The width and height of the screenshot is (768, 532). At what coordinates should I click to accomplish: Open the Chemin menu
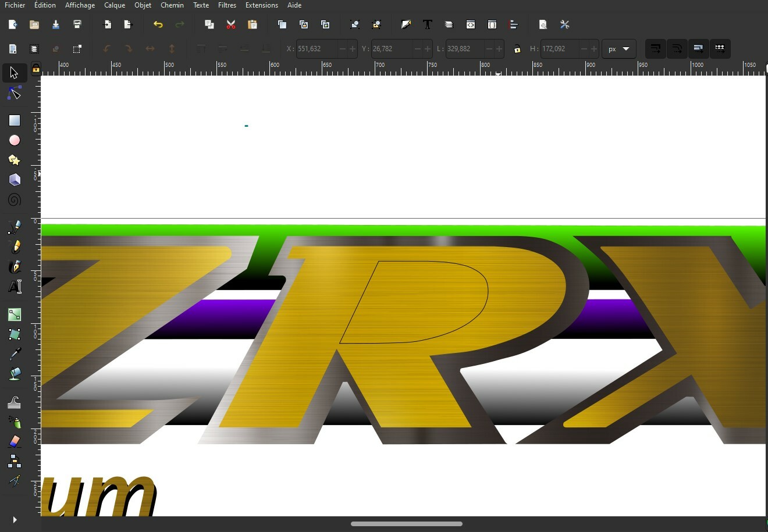(172, 5)
